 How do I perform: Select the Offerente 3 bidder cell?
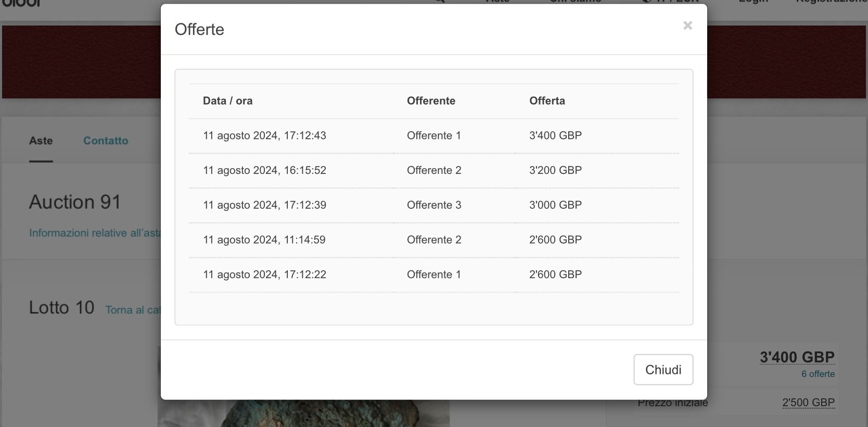point(434,205)
